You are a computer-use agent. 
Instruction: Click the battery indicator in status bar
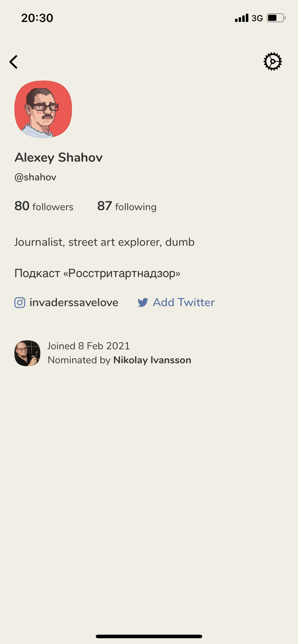click(276, 18)
